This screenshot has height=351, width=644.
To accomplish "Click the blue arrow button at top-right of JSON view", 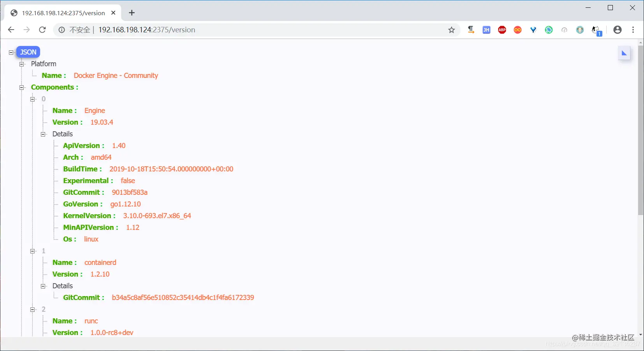I will pyautogui.click(x=624, y=53).
